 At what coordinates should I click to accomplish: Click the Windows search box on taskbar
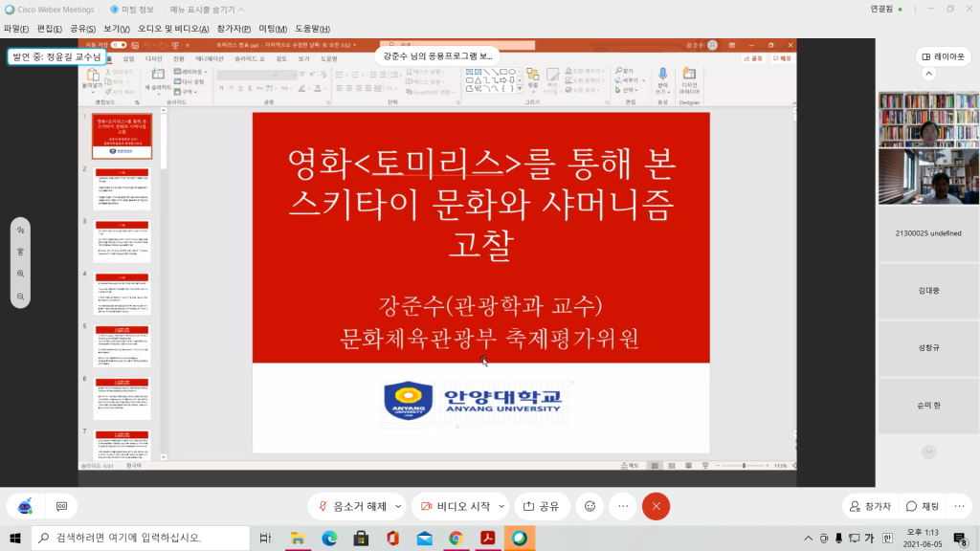141,538
